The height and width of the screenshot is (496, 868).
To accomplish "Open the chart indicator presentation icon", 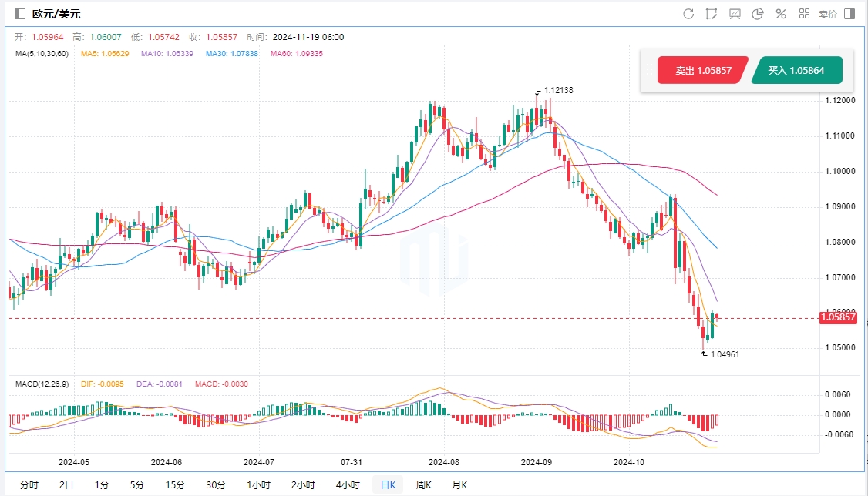I will [x=735, y=14].
